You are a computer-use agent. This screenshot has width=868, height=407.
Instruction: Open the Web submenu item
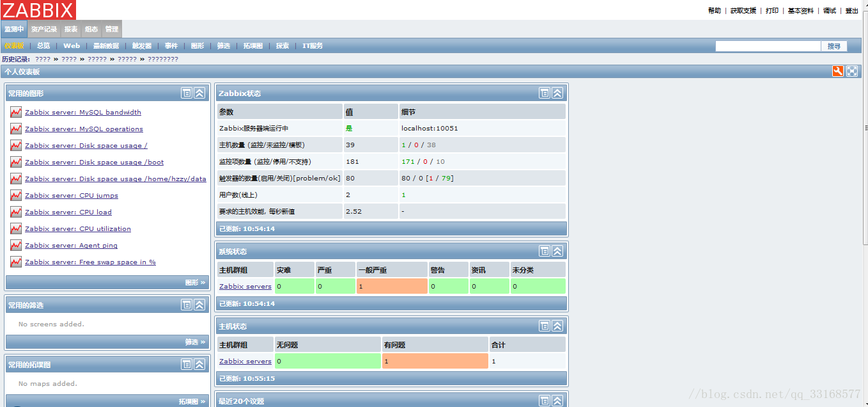tap(72, 45)
